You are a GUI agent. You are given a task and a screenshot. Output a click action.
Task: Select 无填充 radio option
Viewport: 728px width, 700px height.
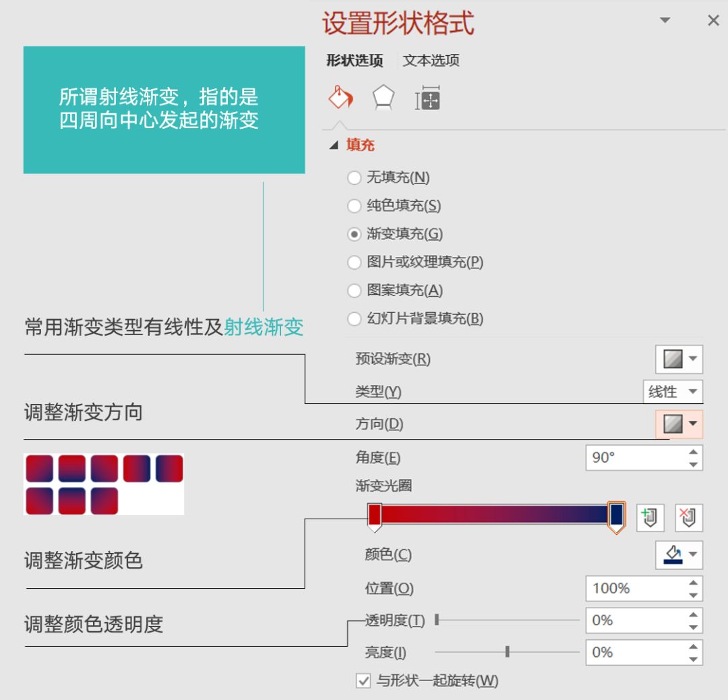pos(354,178)
